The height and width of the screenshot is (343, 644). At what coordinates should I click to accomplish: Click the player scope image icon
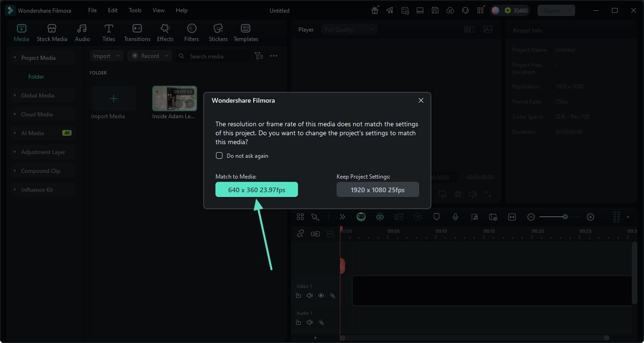[488, 30]
